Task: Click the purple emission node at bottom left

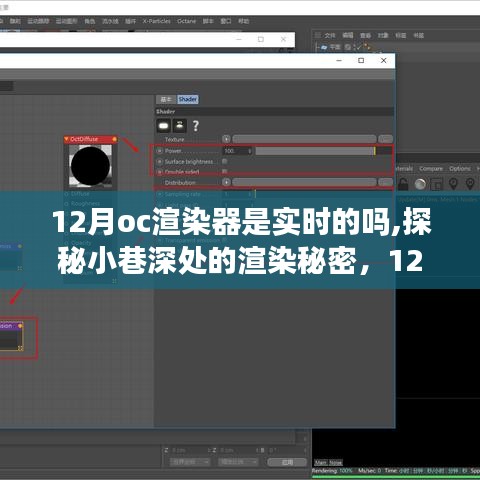Action: click(11, 337)
